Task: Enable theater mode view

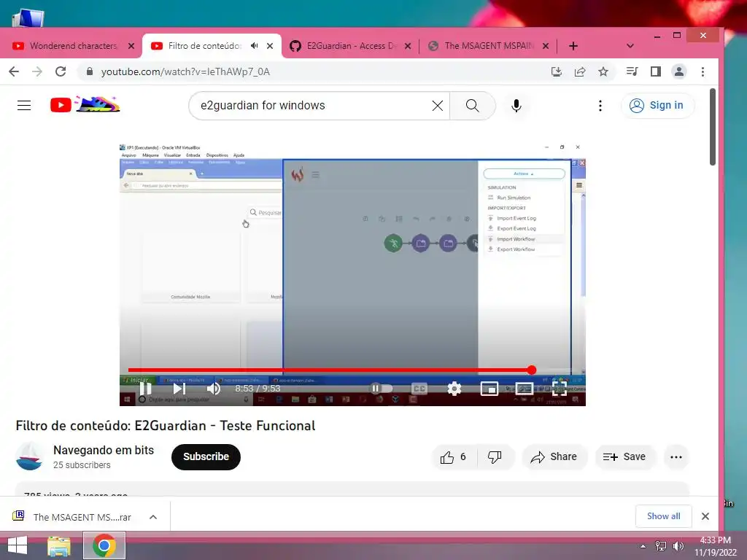Action: click(524, 389)
